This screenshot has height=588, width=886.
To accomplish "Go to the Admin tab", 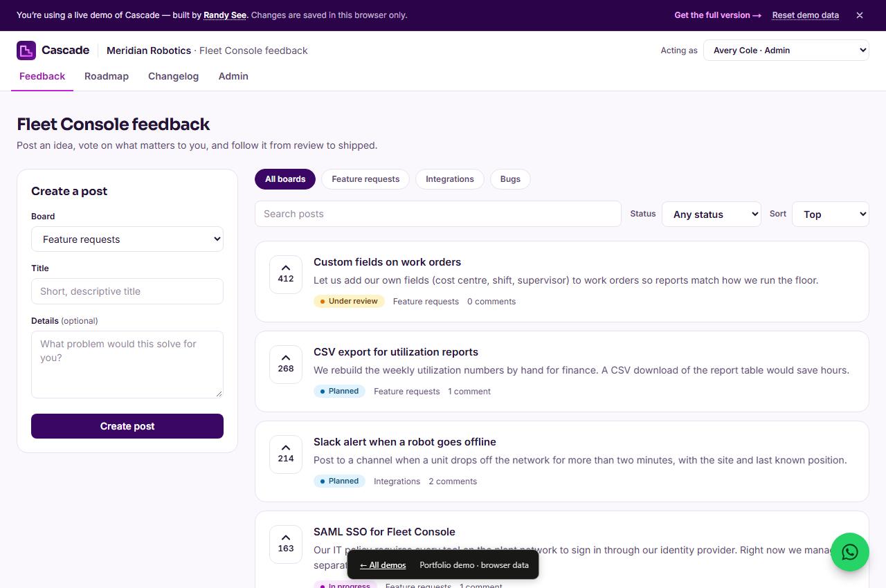I will coord(233,77).
